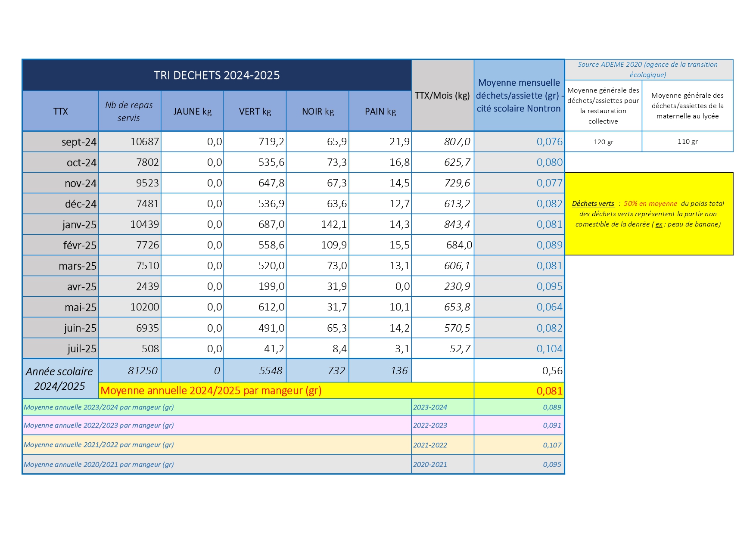Image resolution: width=756 pixels, height=534 pixels.
Task: Select the avr-25 monthly average 0,095
Action: [x=519, y=286]
